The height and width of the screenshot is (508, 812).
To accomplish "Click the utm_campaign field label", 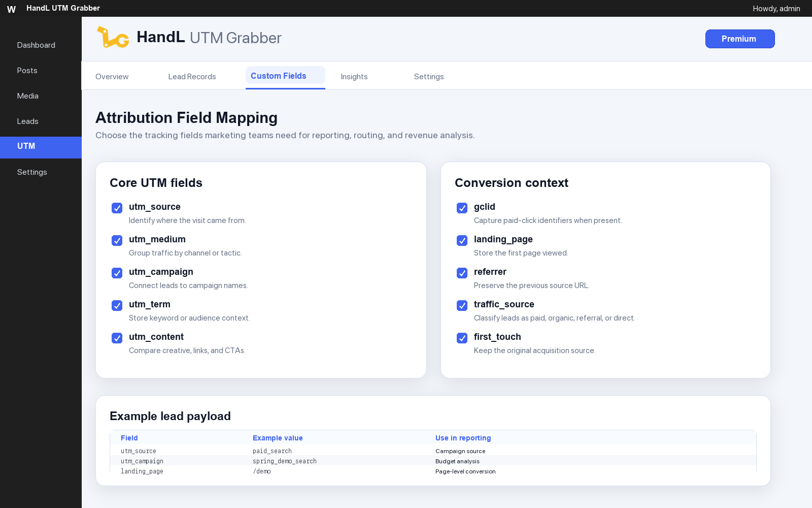I will tap(161, 272).
